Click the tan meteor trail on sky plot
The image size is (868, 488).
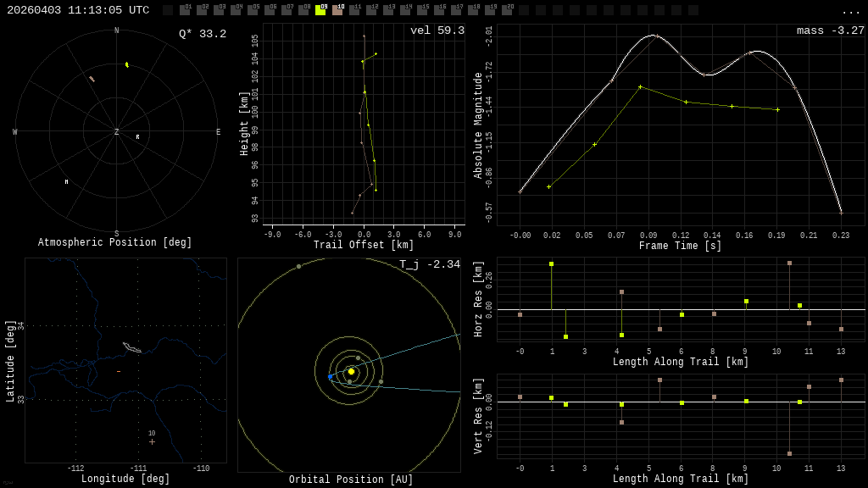point(92,79)
